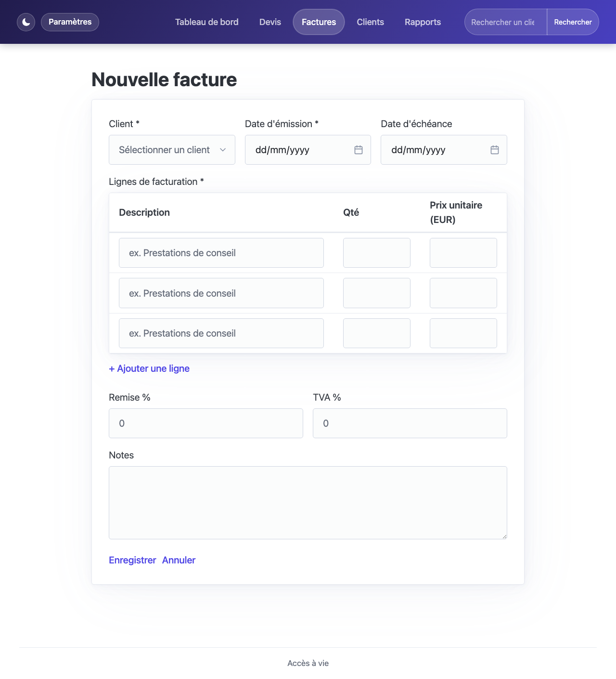The height and width of the screenshot is (679, 616).
Task: Add a row via Ajouter une ligne
Action: coord(149,368)
